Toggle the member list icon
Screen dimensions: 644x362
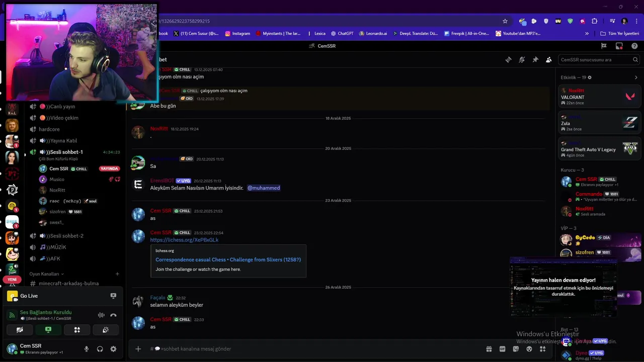549,59
